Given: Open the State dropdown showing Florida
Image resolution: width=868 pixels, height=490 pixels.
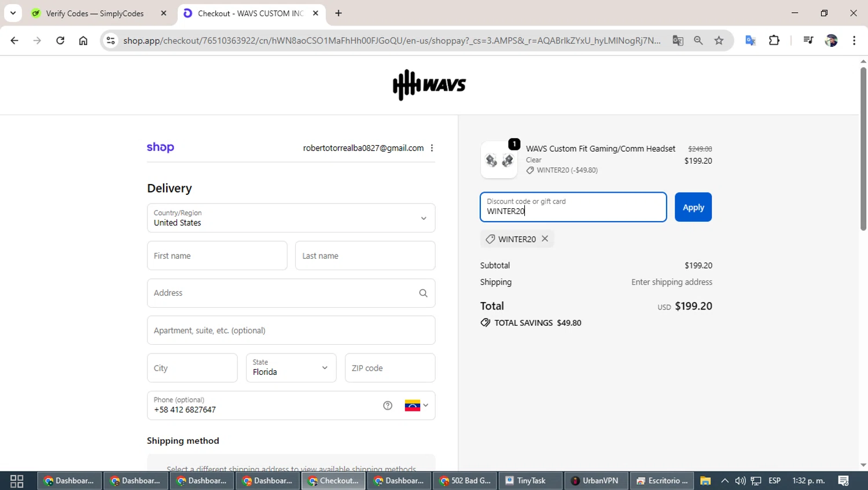Looking at the screenshot, I should (291, 368).
